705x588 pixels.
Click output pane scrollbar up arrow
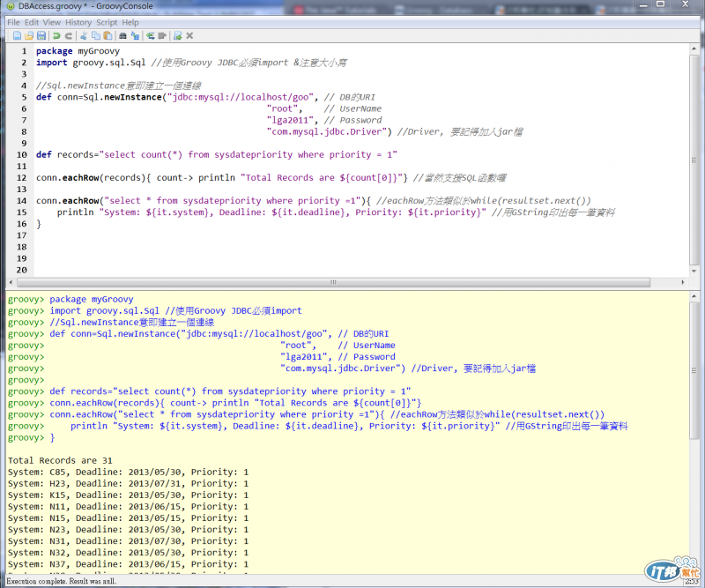coord(694,296)
